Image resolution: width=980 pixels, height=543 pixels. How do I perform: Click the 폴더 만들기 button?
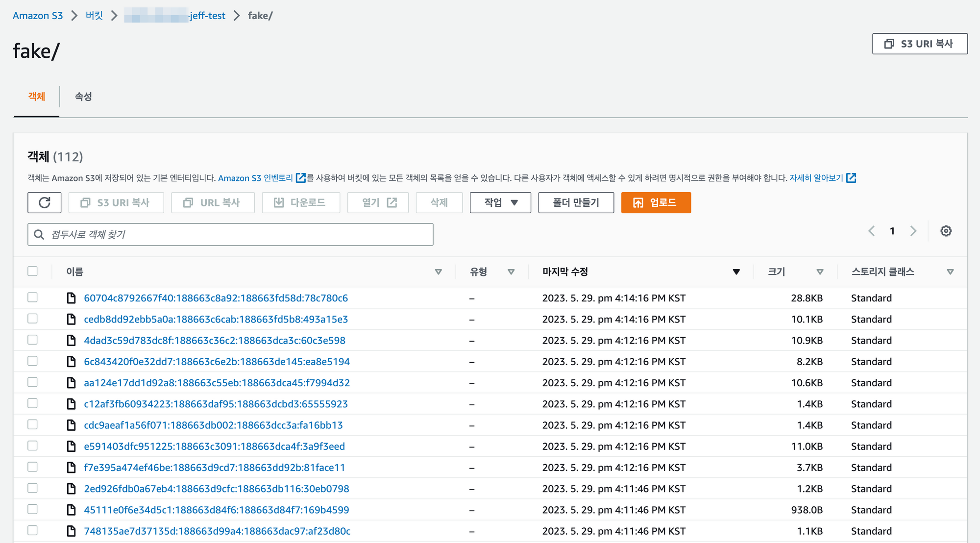coord(576,203)
